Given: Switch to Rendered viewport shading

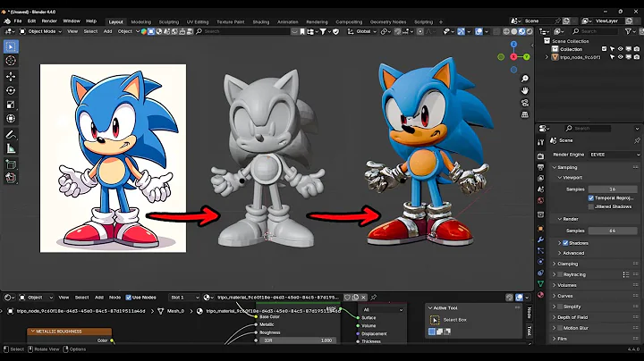Looking at the screenshot, I should tap(530, 31).
